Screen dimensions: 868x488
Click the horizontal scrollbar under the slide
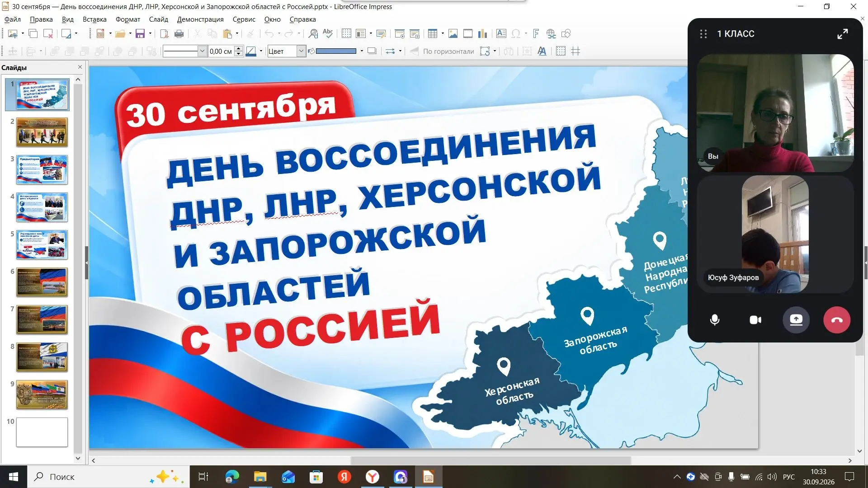click(x=491, y=460)
